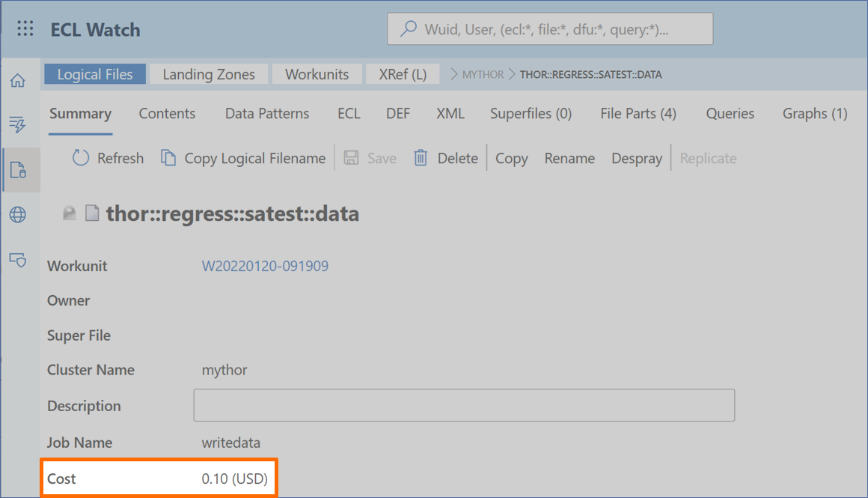This screenshot has height=498, width=868.
Task: Switch to the Contents tab
Action: (167, 114)
